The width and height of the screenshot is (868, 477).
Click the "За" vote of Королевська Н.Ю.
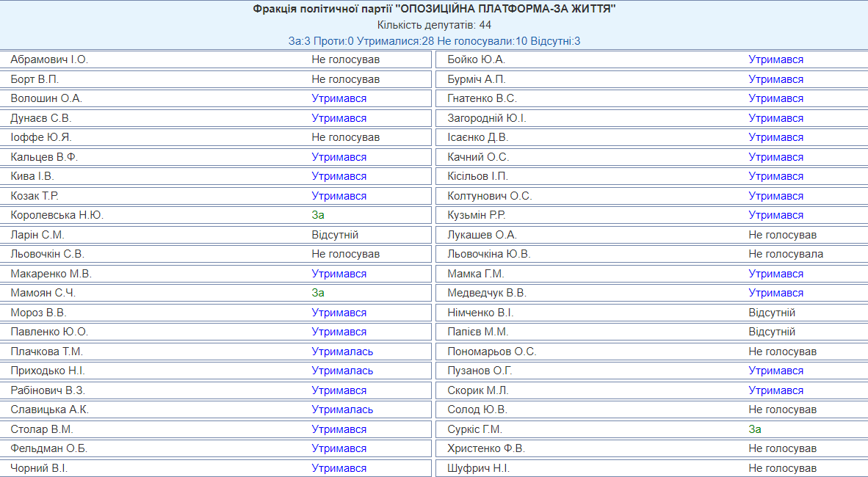tap(318, 215)
